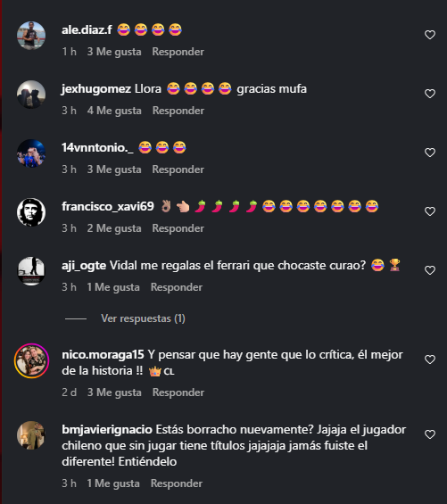Like bmjavierignacio's comment with heart icon
This screenshot has width=447, height=504.
tap(430, 434)
